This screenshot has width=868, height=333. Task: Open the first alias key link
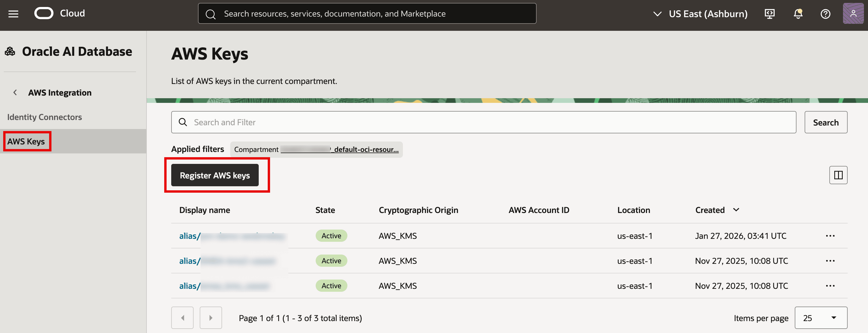(232, 236)
